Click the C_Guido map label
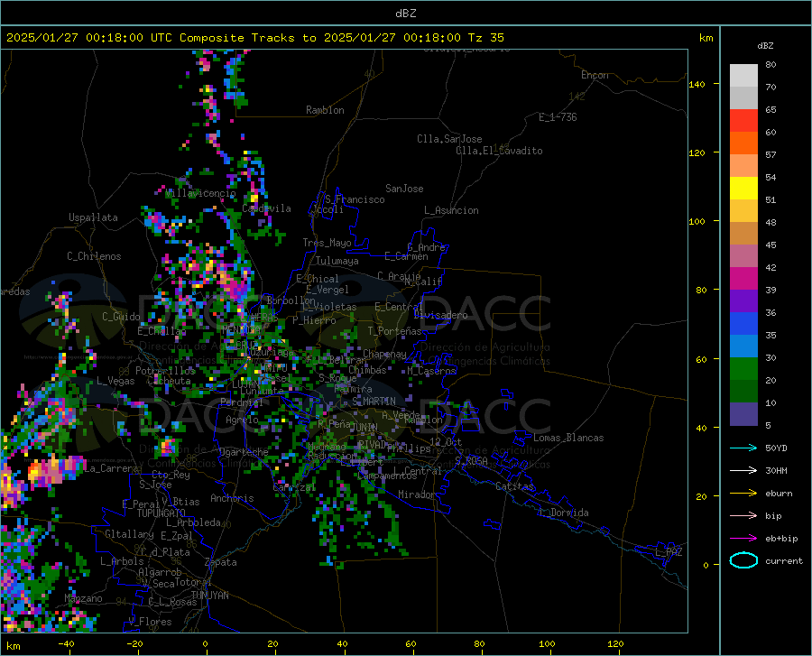Screen dimensions: 812x656 (x=121, y=317)
